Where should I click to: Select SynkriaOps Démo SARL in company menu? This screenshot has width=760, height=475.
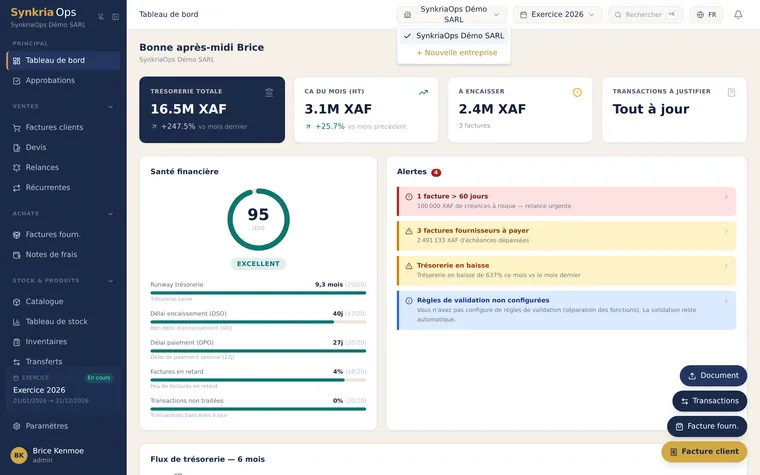point(454,36)
